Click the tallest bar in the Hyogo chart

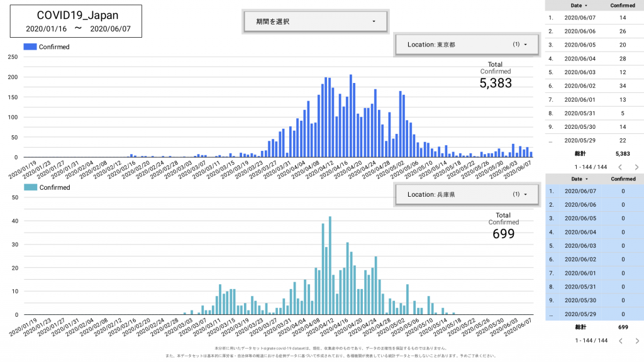[330, 265]
